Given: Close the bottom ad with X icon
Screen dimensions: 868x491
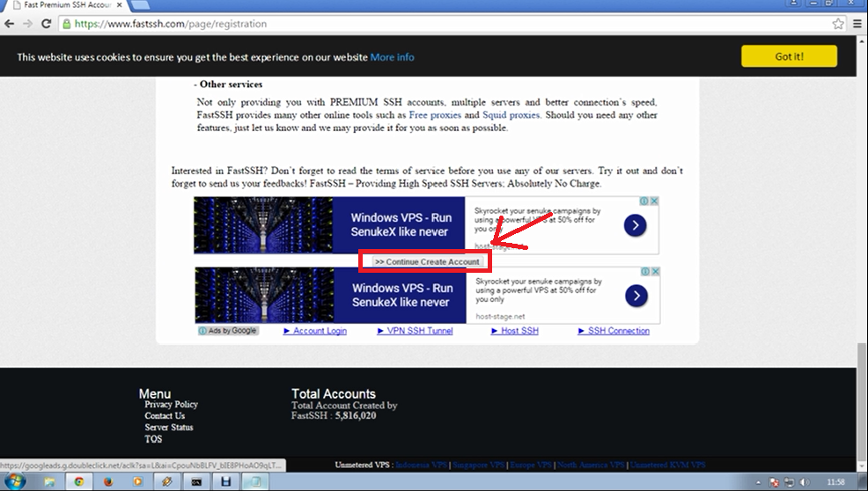Looking at the screenshot, I should coord(656,271).
